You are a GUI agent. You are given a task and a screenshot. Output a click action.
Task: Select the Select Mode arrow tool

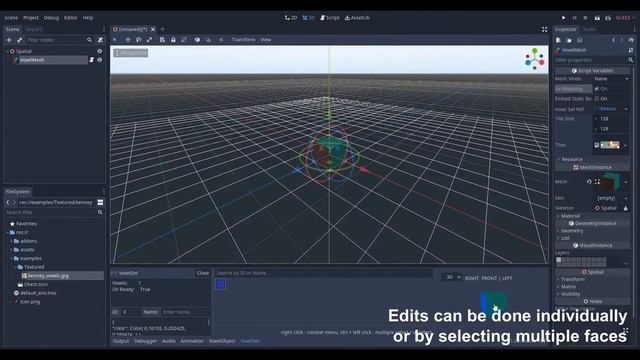click(x=115, y=40)
